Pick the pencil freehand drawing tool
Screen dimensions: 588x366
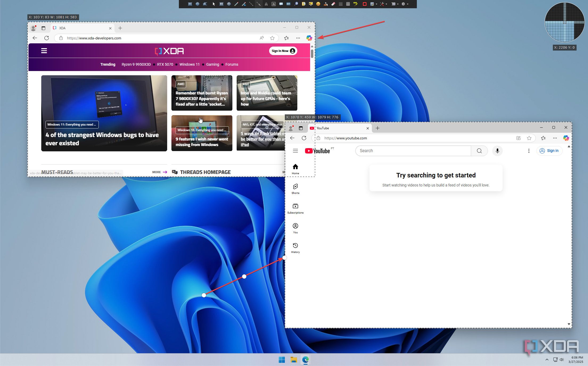pos(236,4)
